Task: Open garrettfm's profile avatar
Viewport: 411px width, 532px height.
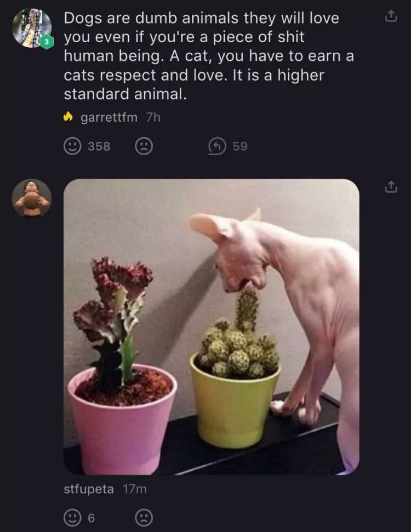Action: click(x=32, y=28)
